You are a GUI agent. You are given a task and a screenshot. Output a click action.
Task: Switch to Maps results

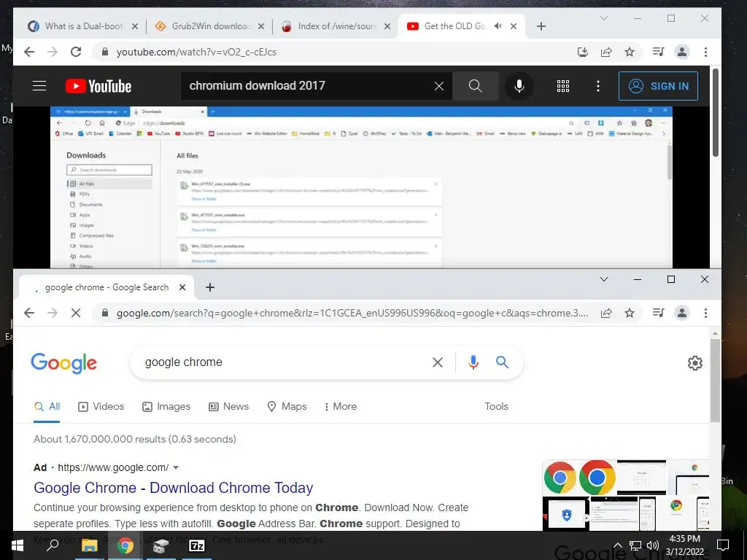point(286,407)
